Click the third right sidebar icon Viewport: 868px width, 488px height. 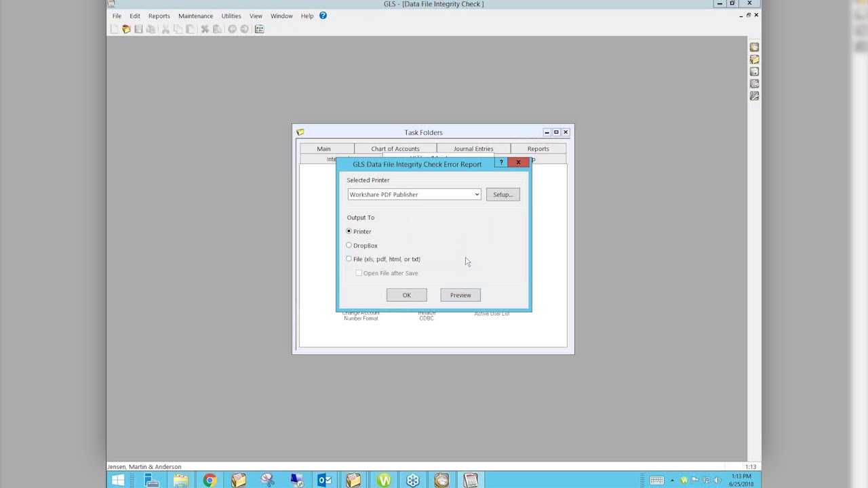click(754, 72)
